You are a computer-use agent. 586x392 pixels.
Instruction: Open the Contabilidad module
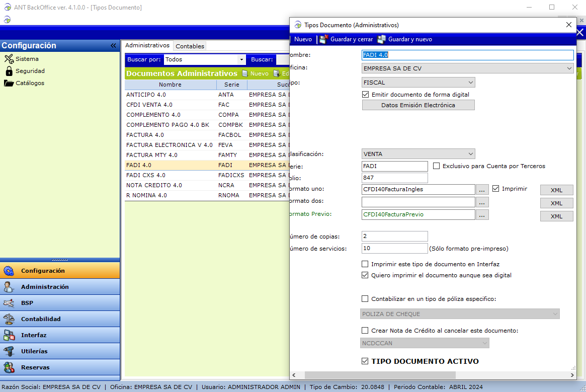pos(40,319)
